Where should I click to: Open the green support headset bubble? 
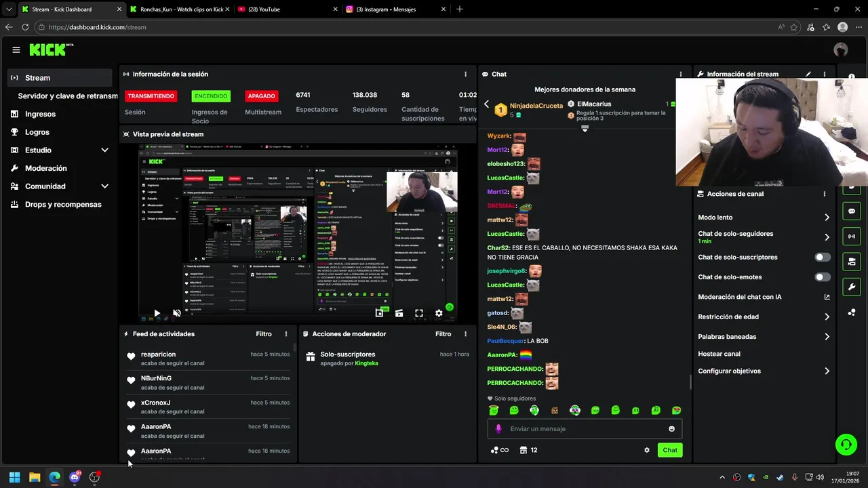pos(846,445)
